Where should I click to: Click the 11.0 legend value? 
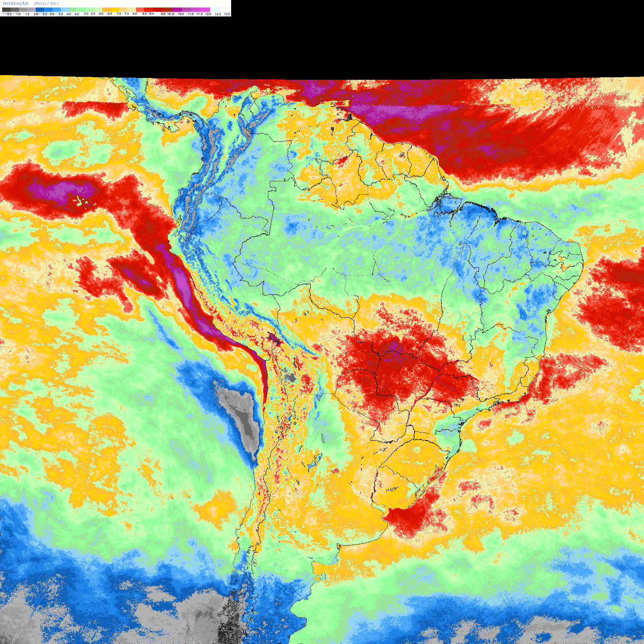tap(191, 14)
